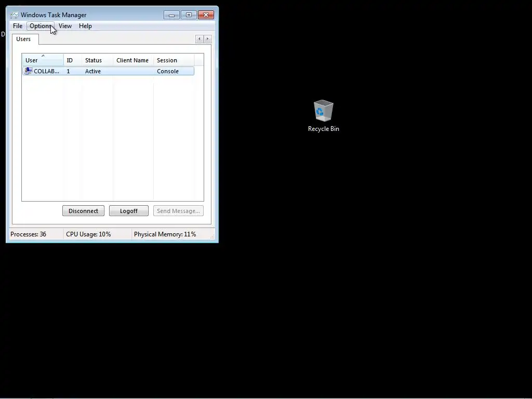Open the Help menu
The image size is (532, 399).
[85, 26]
